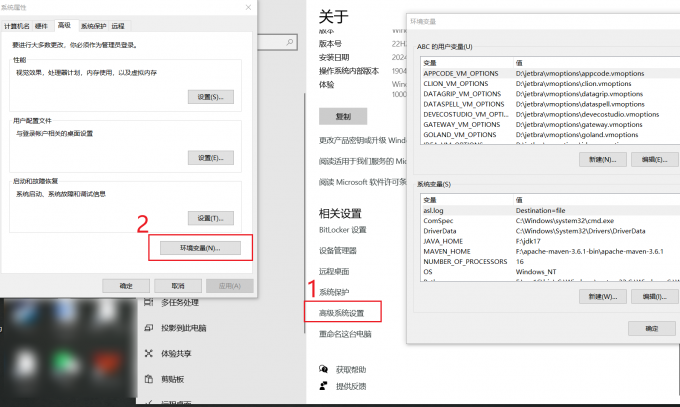Screen dimensions: 680x407
Task: Select JAVA_HOME system variable row
Action: [x=550, y=241]
